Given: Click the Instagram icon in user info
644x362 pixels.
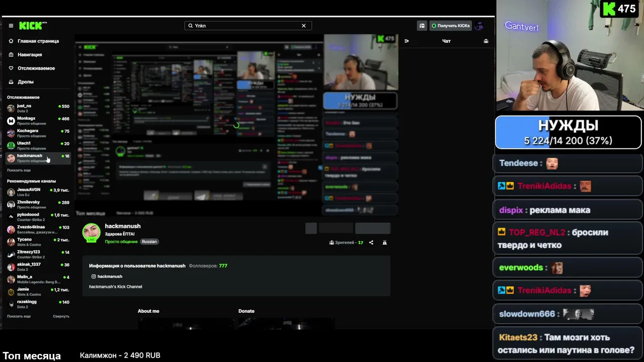Looking at the screenshot, I should pyautogui.click(x=94, y=277).
